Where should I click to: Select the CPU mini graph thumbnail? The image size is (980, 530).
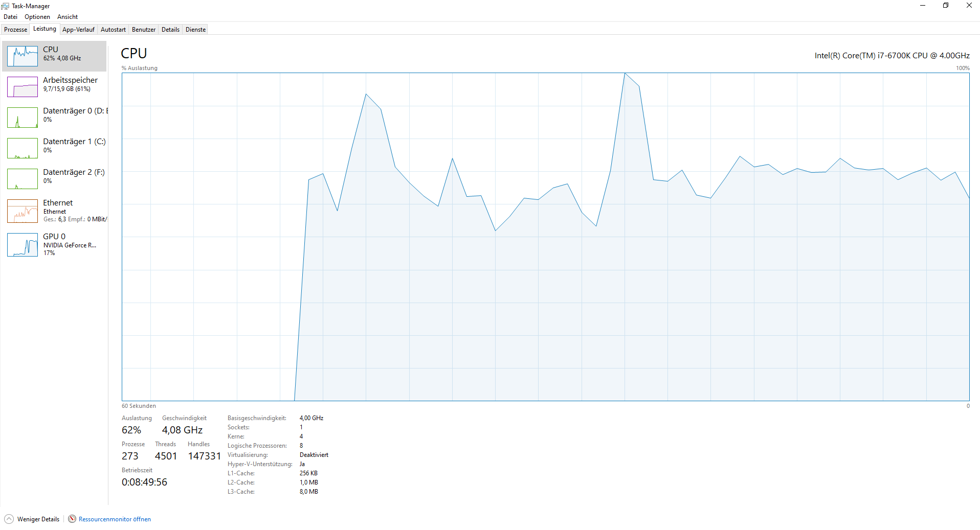coord(23,56)
